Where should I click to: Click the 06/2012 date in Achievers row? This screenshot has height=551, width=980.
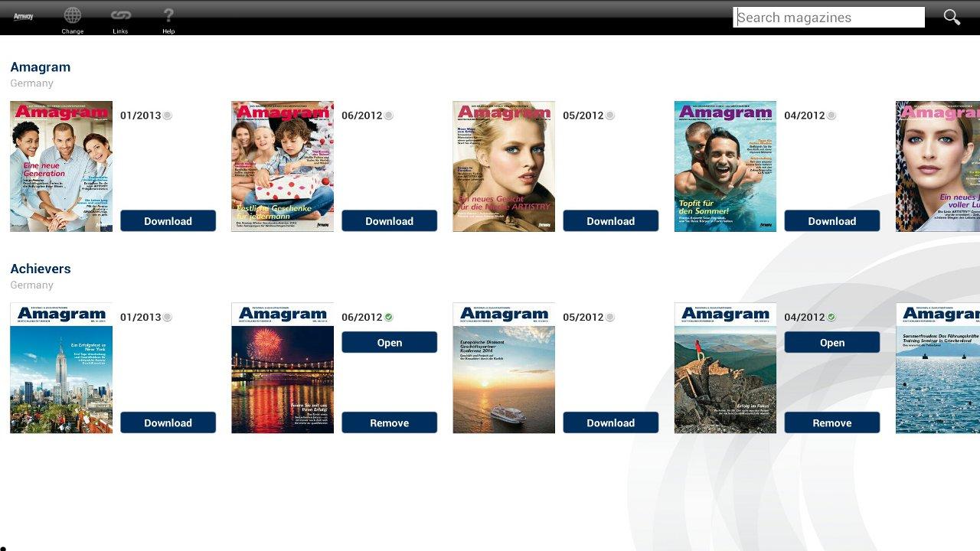[362, 317]
